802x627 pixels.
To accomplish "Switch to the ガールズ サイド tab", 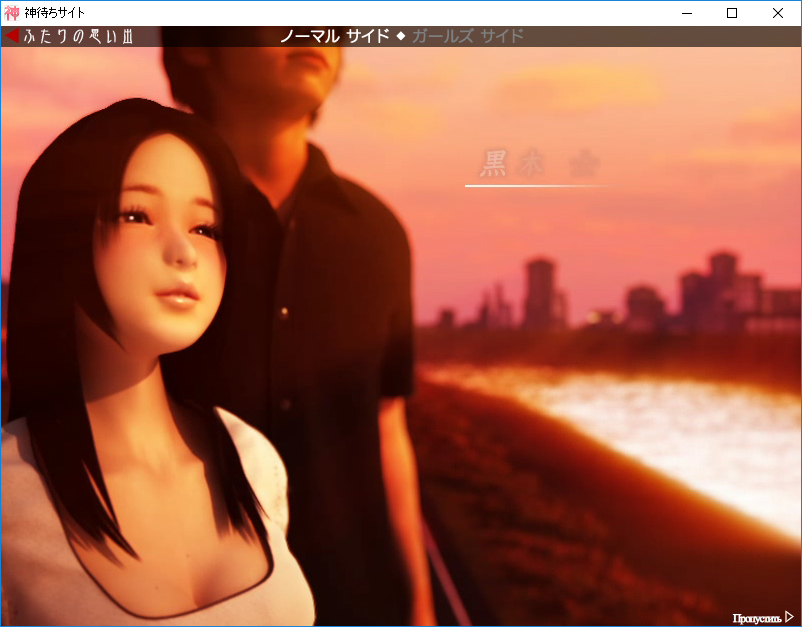I will [x=468, y=37].
